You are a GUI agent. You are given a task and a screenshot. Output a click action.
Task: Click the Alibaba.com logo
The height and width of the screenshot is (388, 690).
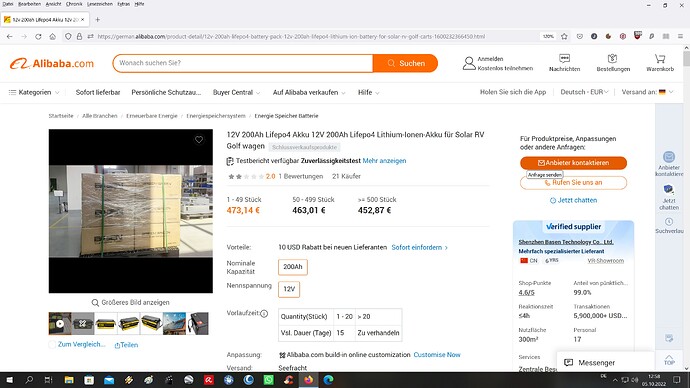coord(52,63)
